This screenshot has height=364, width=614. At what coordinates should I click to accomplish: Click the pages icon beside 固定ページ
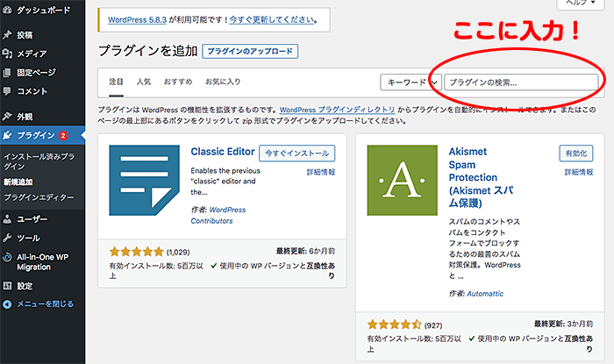click(x=7, y=73)
